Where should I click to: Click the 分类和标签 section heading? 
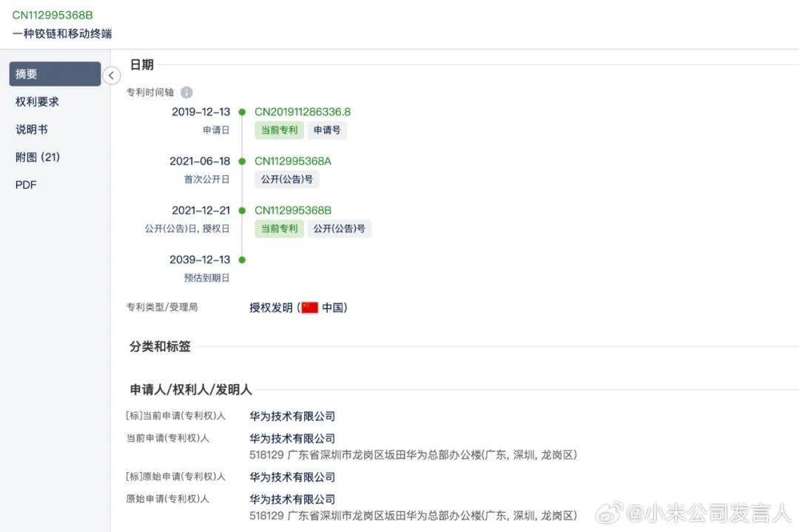[160, 346]
